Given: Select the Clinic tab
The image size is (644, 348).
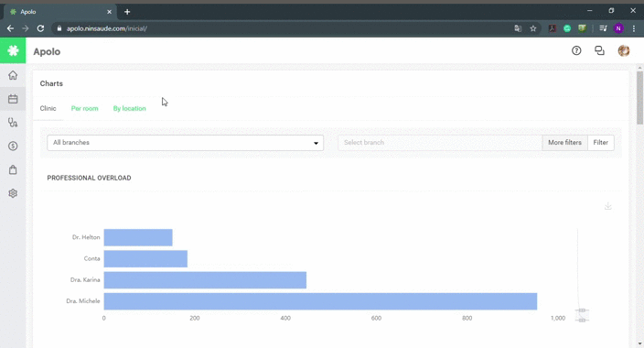Looking at the screenshot, I should [x=48, y=109].
